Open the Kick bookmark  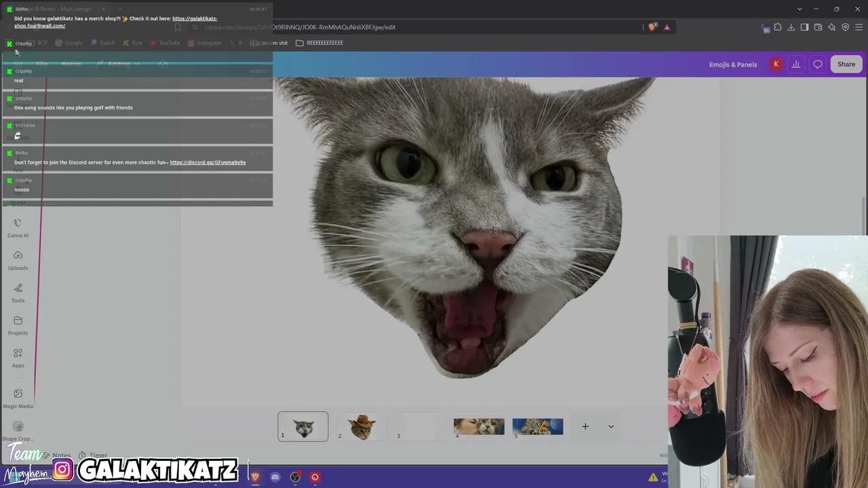coord(133,43)
